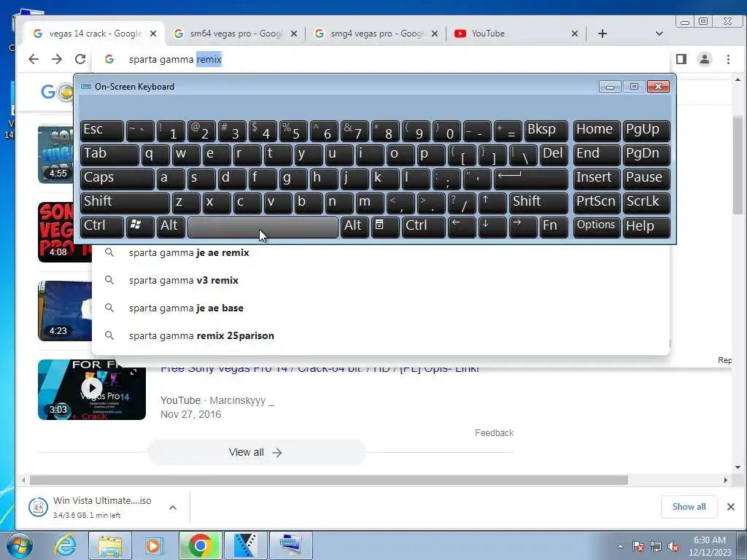Go back using browser back arrow
The image size is (747, 560).
point(34,59)
